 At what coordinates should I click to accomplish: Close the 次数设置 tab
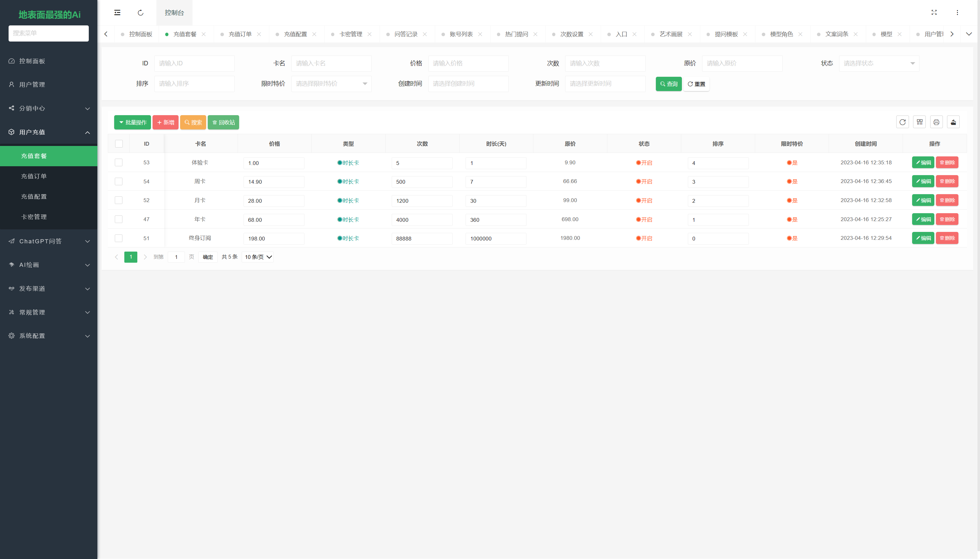591,34
